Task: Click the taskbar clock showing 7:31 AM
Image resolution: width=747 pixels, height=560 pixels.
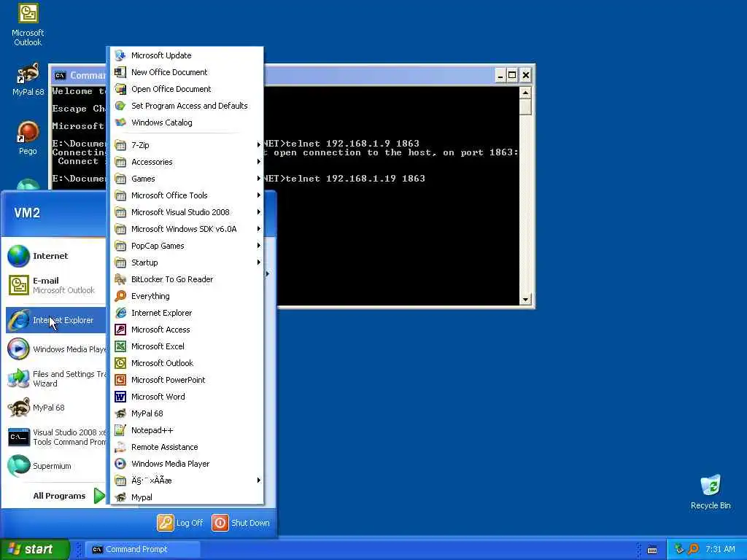Action: click(720, 549)
